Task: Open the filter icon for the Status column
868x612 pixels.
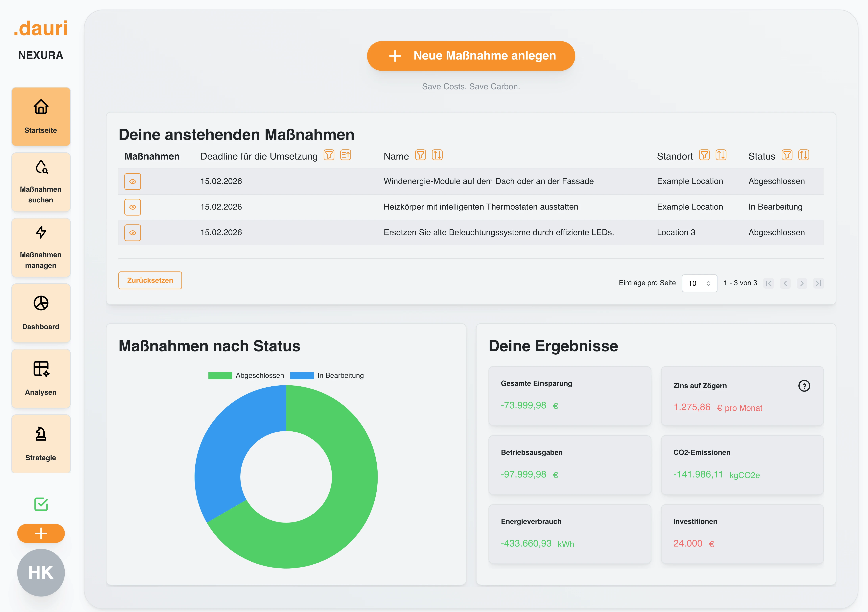Action: click(787, 155)
